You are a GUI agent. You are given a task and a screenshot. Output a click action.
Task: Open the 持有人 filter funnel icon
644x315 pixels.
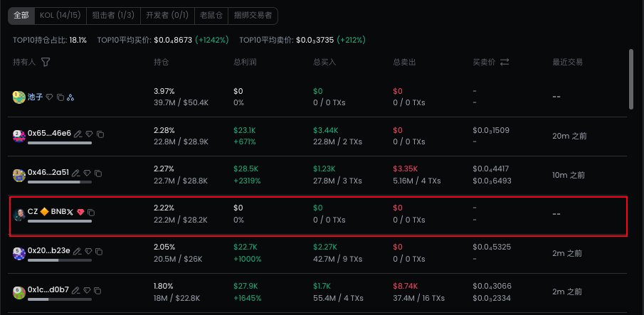46,63
